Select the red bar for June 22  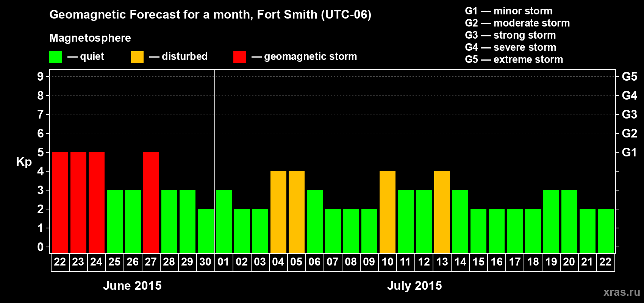point(60,202)
